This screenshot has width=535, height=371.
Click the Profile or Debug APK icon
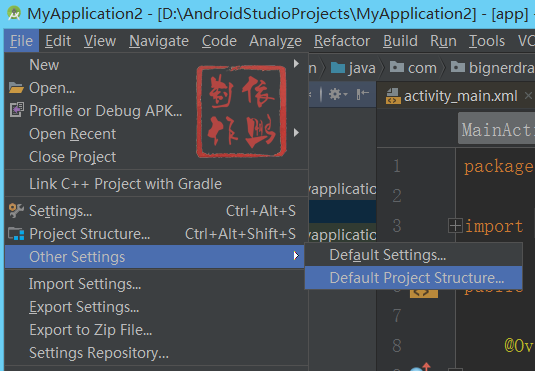pyautogui.click(x=16, y=110)
